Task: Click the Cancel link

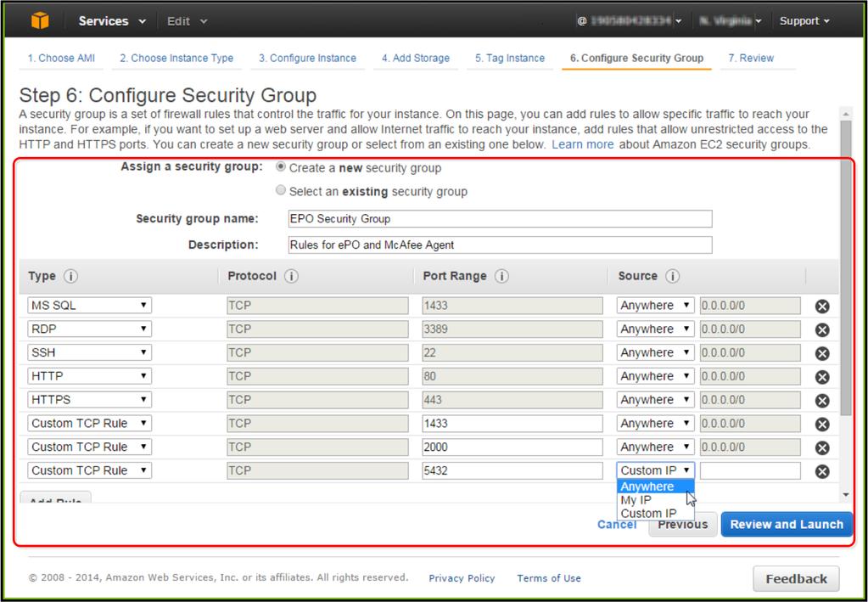Action: (617, 525)
